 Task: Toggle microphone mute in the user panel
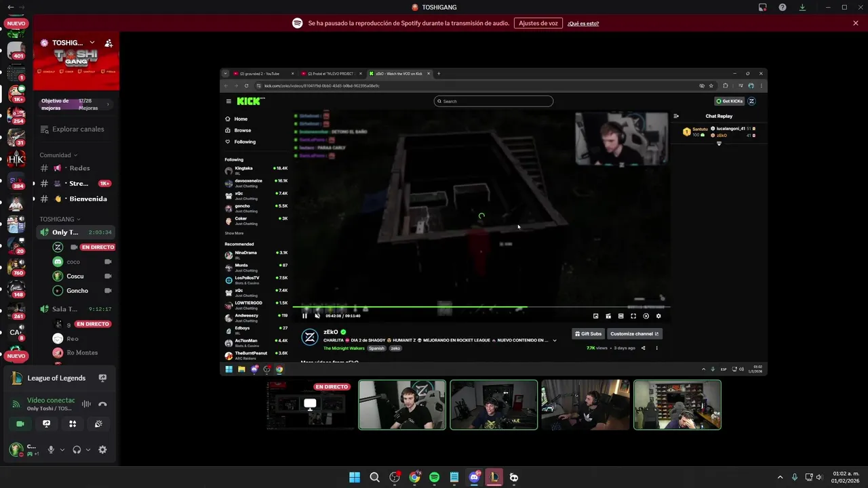pos(51,449)
